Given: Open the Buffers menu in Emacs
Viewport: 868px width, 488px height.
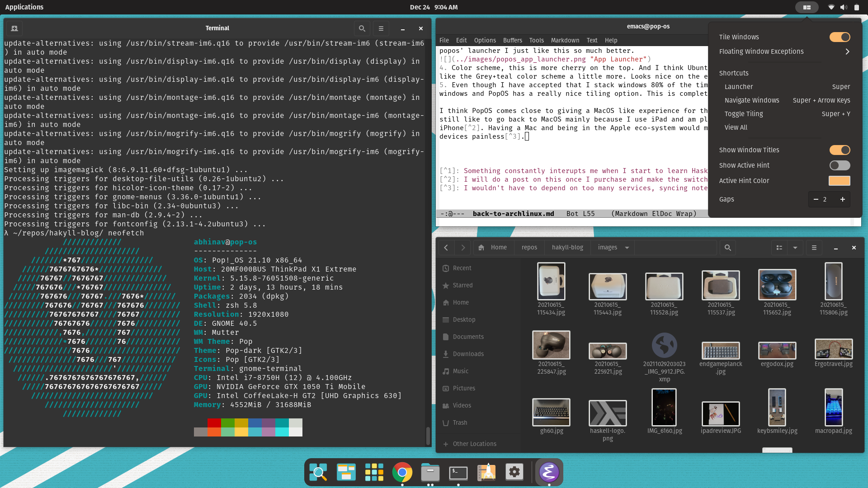Looking at the screenshot, I should click(512, 40).
